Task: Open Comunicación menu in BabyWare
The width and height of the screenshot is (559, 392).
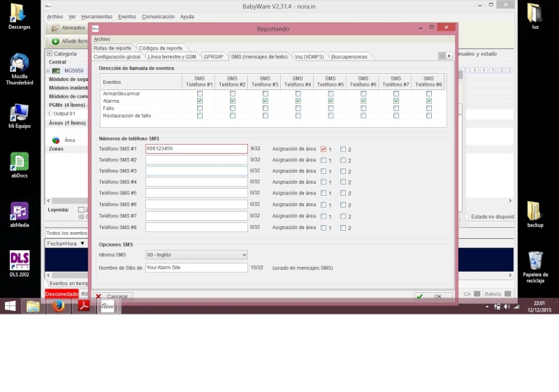Action: pyautogui.click(x=159, y=17)
